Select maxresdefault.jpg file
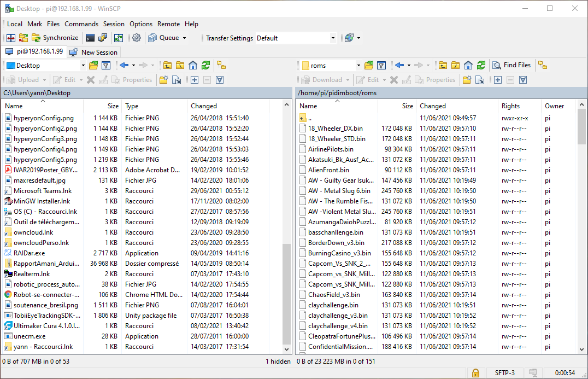Viewport: 588px width, 379px height. pyautogui.click(x=39, y=180)
